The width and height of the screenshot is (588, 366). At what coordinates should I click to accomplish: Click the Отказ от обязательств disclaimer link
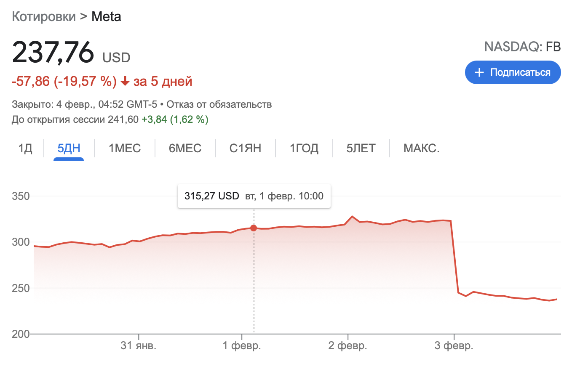pyautogui.click(x=219, y=104)
